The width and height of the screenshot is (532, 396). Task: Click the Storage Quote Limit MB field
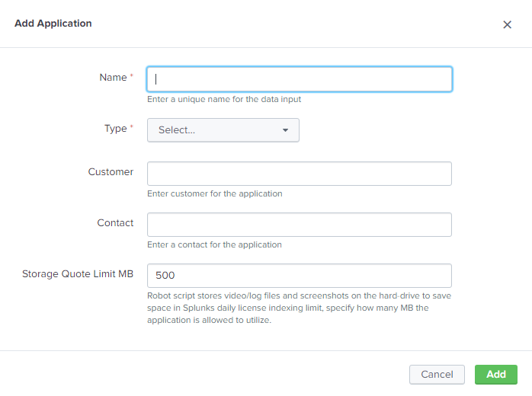click(299, 276)
